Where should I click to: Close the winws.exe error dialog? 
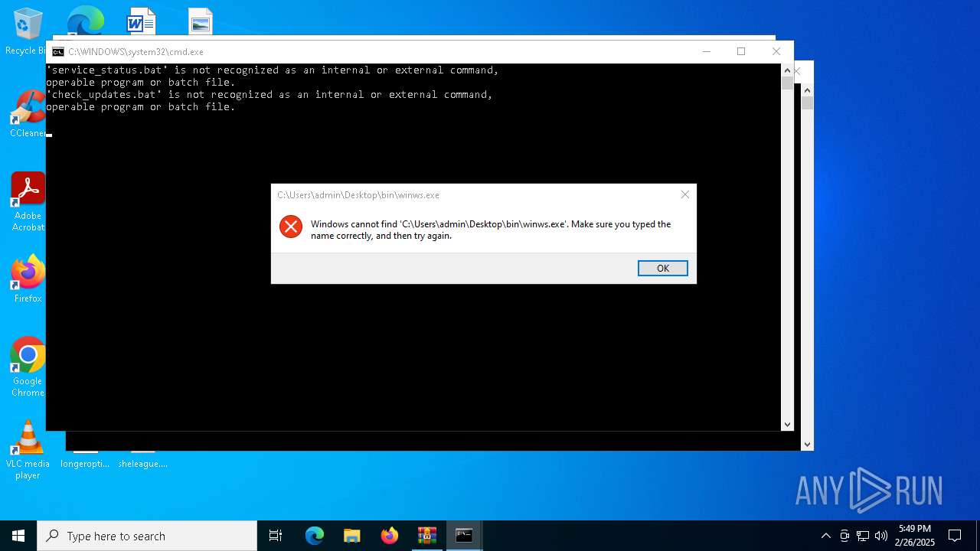coord(684,194)
